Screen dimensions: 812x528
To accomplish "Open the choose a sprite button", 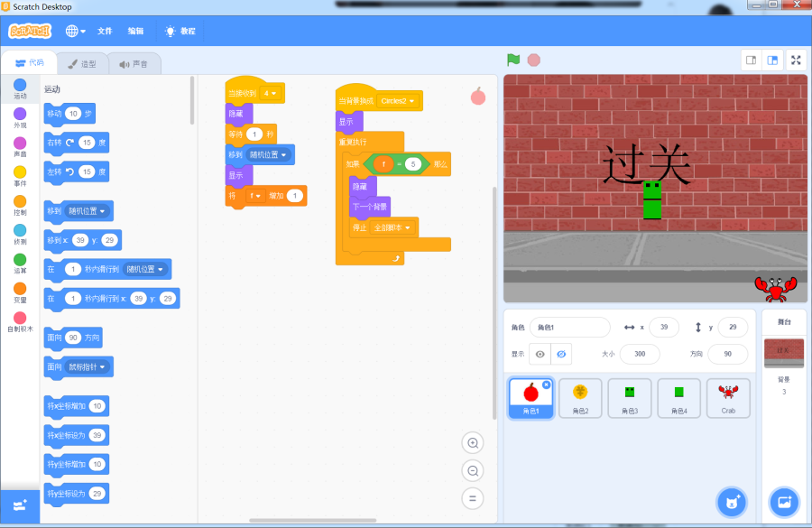I will pos(732,501).
